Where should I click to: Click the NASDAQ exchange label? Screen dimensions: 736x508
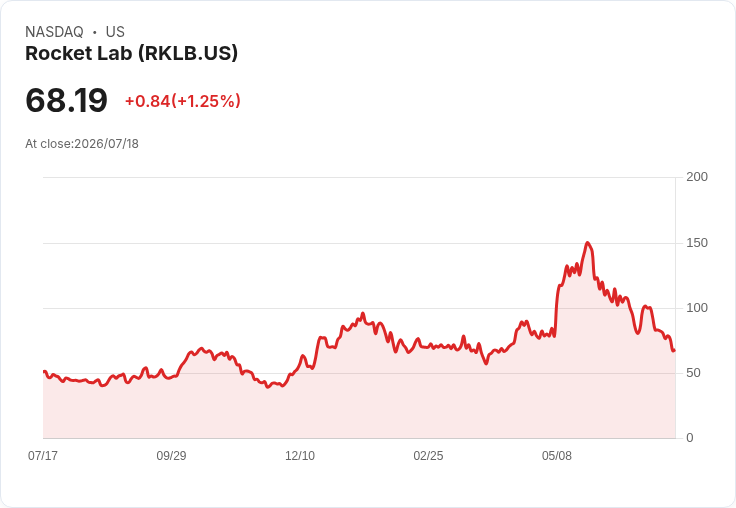tap(54, 32)
